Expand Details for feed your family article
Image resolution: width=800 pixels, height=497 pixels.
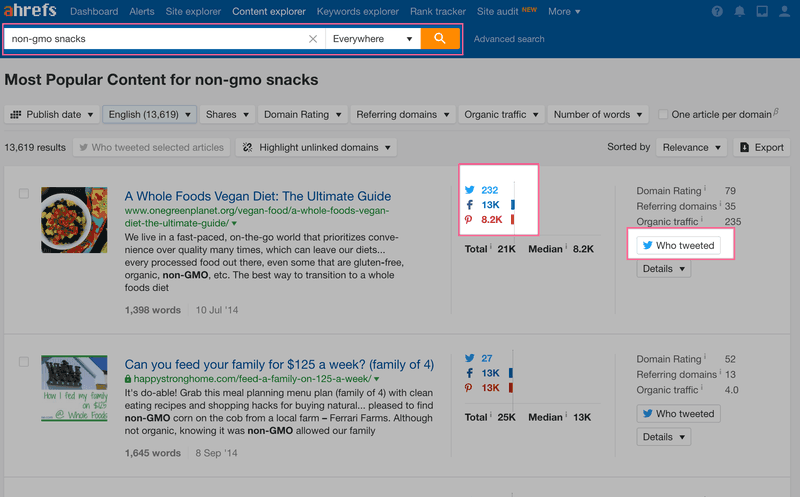coord(664,437)
